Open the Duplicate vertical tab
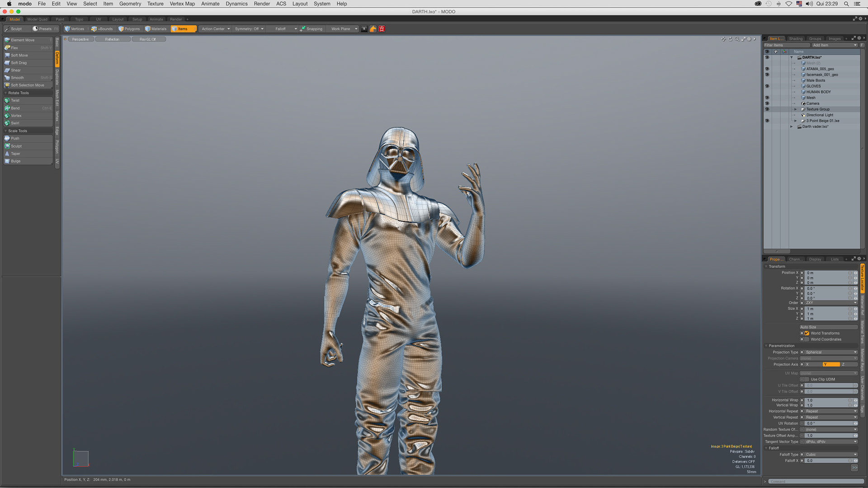868x488 pixels. tap(57, 77)
